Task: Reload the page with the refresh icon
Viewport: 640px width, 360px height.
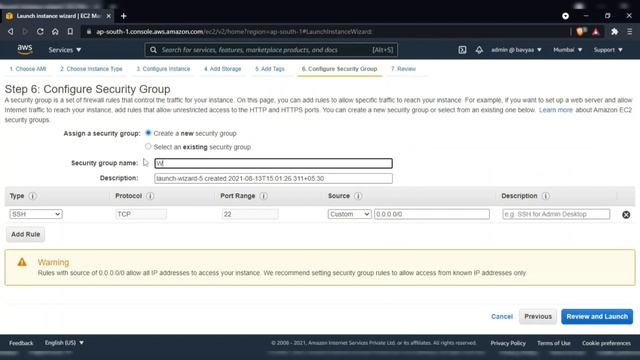Action: pyautogui.click(x=40, y=31)
